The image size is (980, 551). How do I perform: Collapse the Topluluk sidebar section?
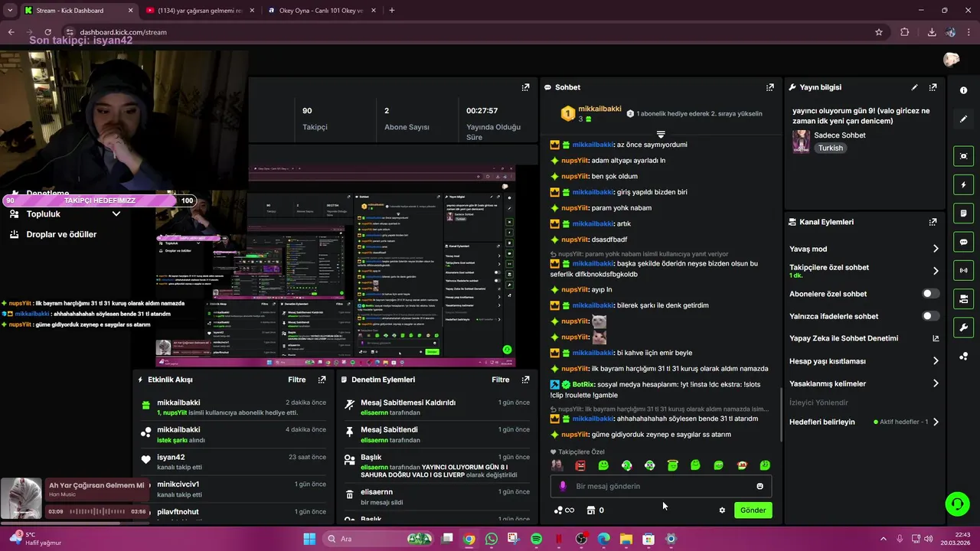coord(116,214)
